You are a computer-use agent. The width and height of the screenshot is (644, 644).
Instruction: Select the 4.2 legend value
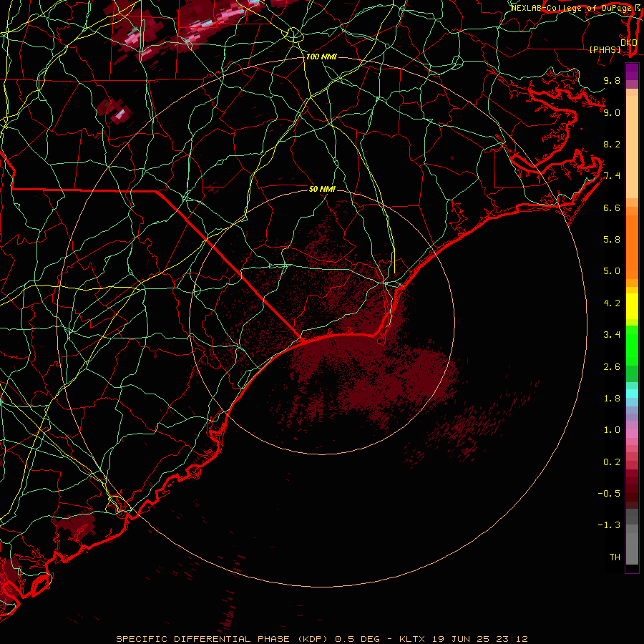coord(612,303)
